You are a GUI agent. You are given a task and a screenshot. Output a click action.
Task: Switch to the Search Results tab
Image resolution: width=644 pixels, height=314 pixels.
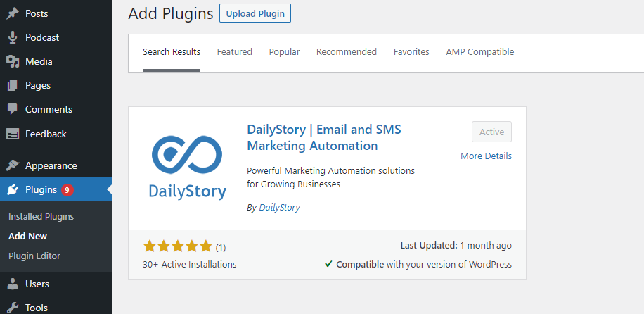tap(172, 52)
